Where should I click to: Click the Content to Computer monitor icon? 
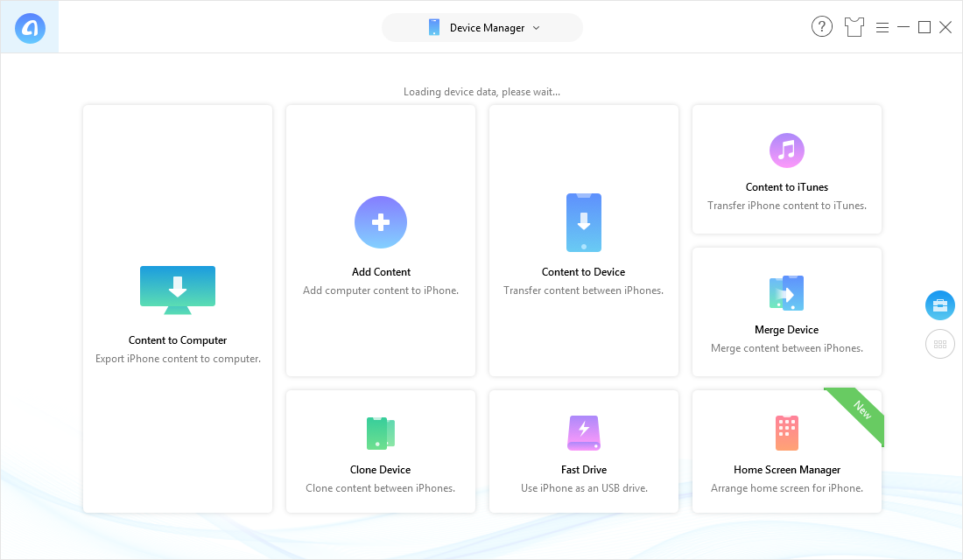pos(178,290)
